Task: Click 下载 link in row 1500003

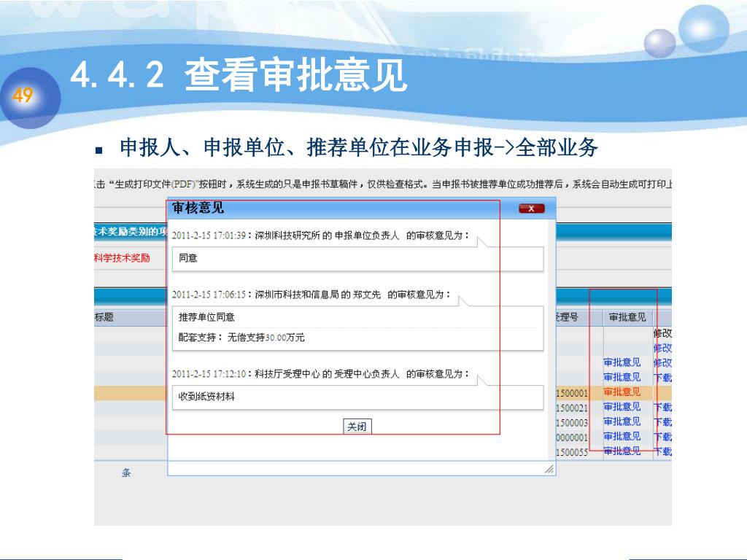Action: (662, 422)
